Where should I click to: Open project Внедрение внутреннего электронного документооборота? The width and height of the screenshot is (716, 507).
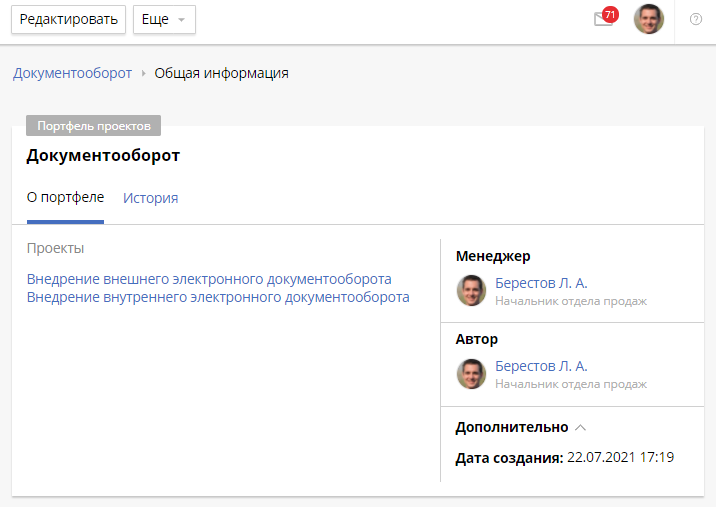coord(218,297)
